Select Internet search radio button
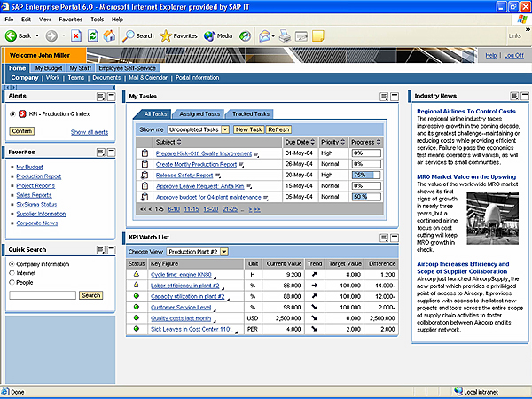This screenshot has width=532, height=399. pyautogui.click(x=12, y=273)
